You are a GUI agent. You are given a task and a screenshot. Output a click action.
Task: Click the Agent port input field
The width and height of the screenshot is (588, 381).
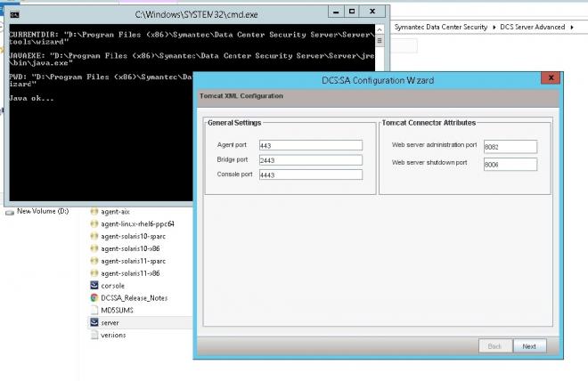pyautogui.click(x=311, y=145)
